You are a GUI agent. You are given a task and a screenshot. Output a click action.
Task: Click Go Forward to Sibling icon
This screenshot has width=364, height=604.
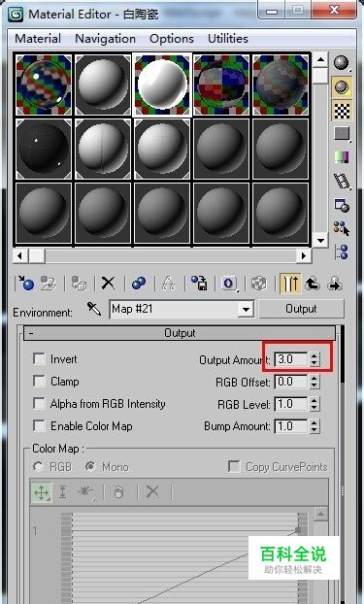335,284
